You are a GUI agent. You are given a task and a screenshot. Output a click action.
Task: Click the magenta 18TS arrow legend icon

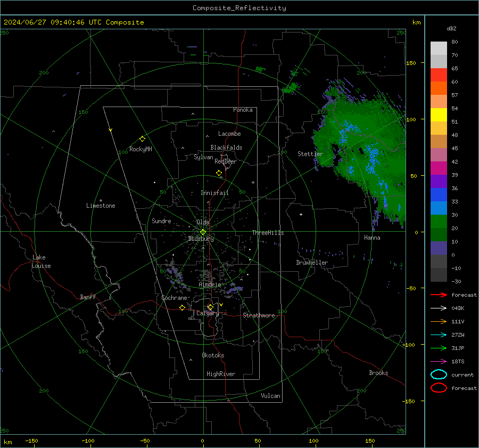[x=439, y=362]
